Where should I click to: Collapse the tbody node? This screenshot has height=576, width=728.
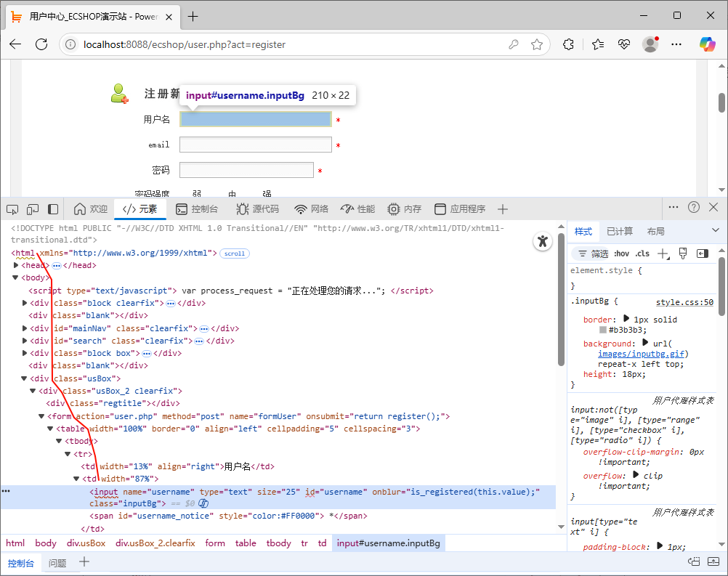pos(59,441)
